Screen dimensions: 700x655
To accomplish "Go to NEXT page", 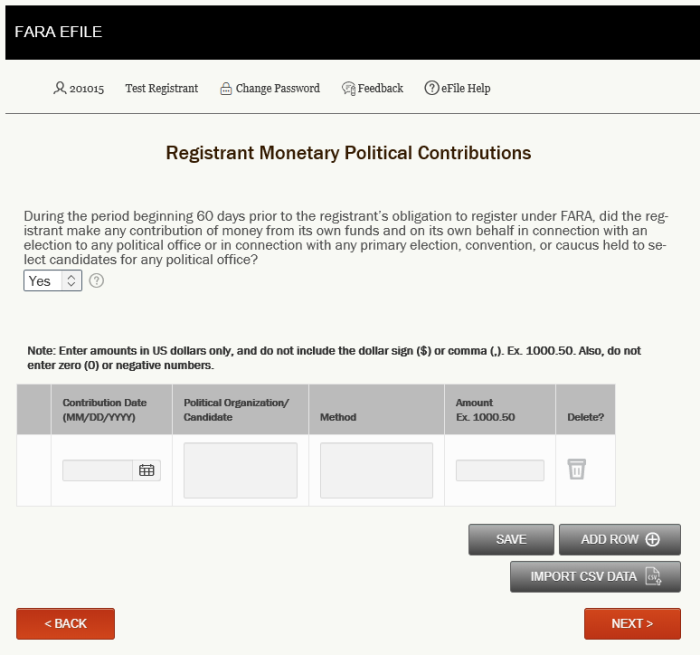I will [x=632, y=623].
